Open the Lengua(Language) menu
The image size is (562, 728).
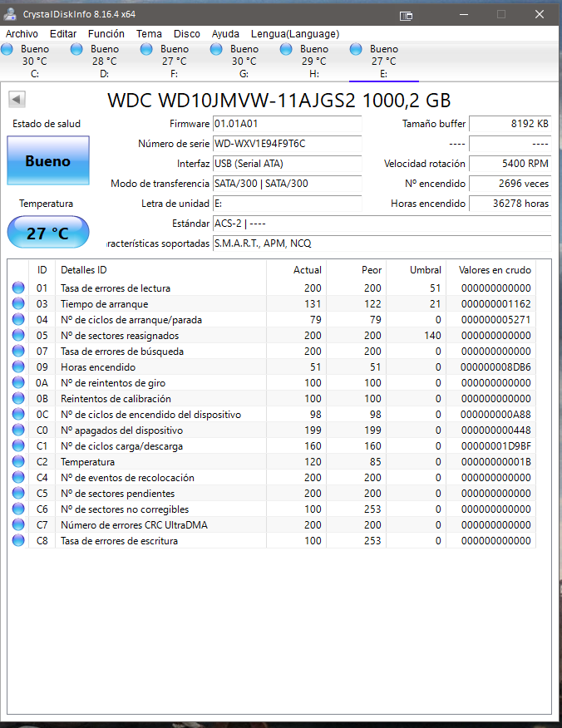pyautogui.click(x=295, y=34)
